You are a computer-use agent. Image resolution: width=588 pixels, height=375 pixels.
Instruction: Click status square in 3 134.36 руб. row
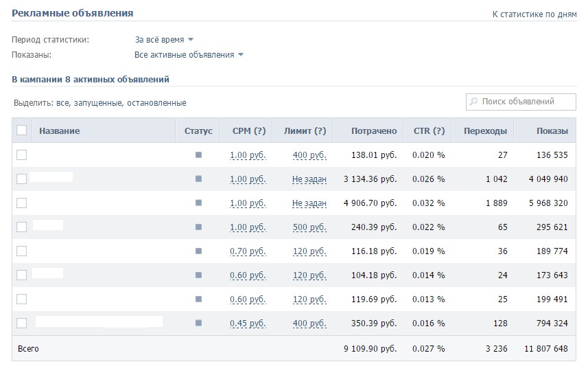coord(198,179)
